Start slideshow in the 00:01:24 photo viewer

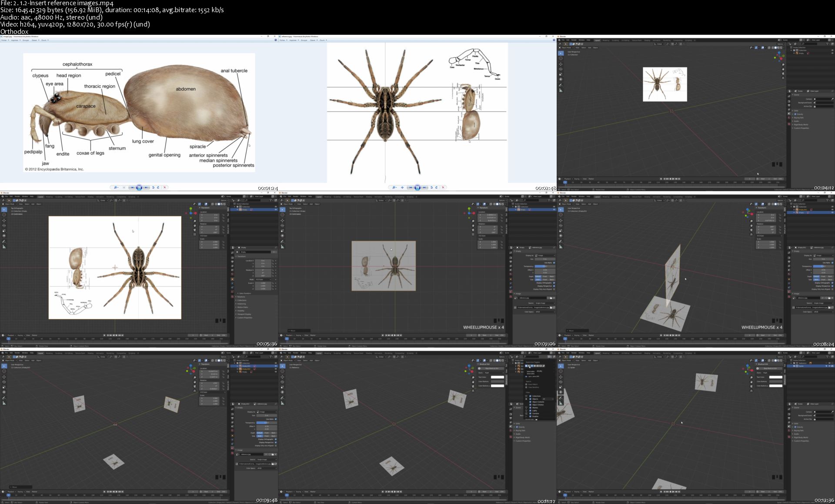(139, 187)
